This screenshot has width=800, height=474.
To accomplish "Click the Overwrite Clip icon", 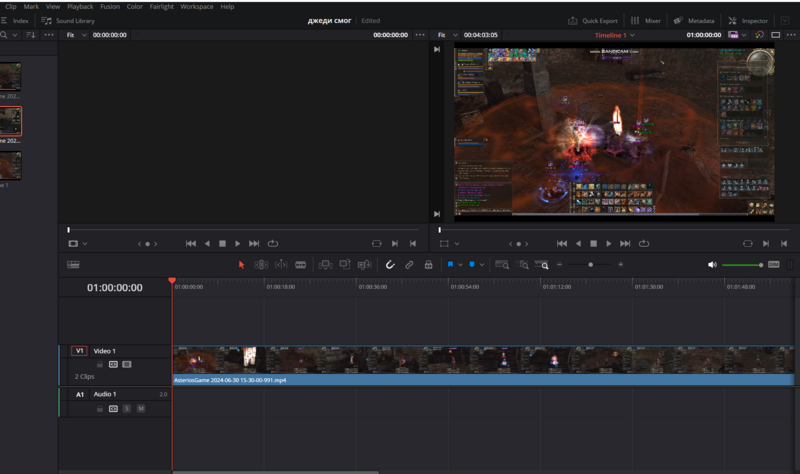I will pos(345,264).
